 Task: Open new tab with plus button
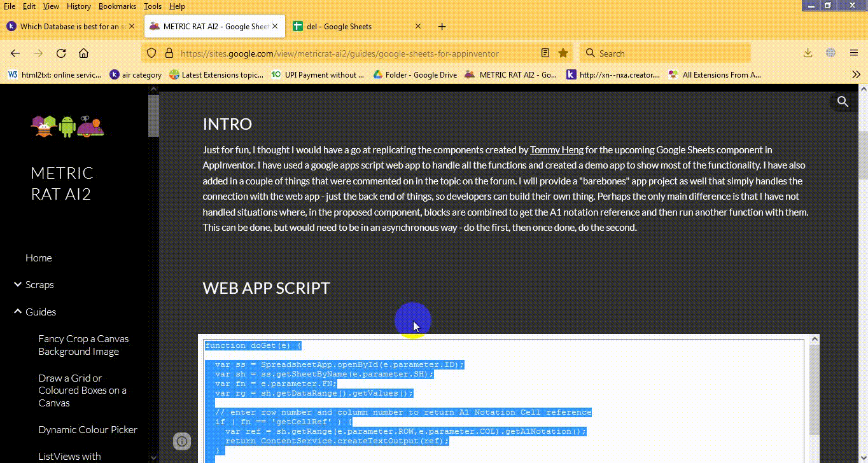point(442,27)
